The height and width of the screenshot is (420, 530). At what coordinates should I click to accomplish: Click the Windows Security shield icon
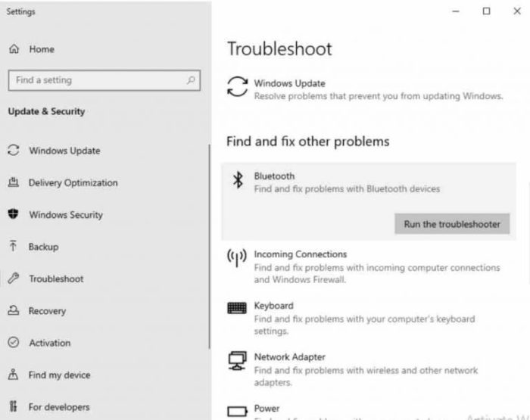13,215
